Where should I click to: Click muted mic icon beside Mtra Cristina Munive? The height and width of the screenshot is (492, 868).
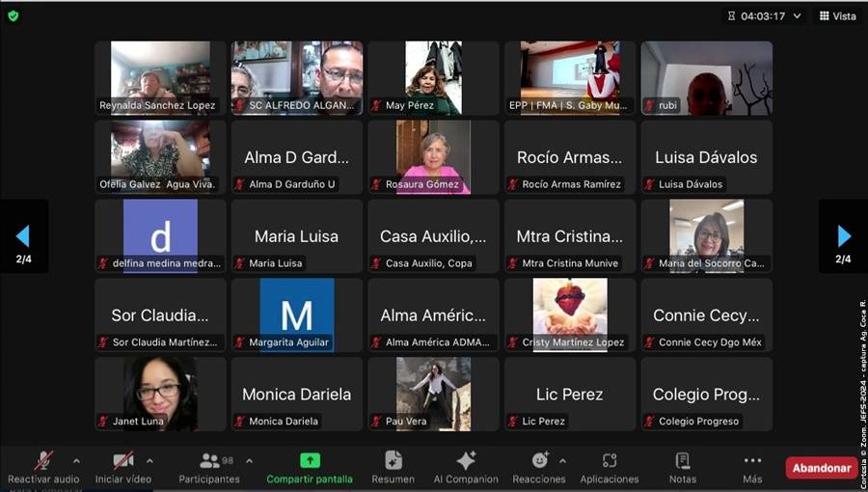[x=513, y=263]
